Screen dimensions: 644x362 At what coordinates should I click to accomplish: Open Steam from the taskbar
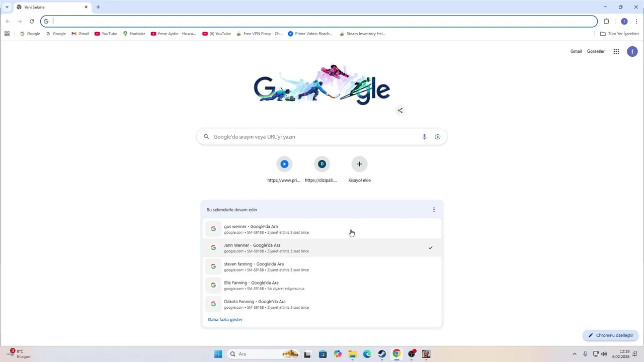[x=382, y=354]
